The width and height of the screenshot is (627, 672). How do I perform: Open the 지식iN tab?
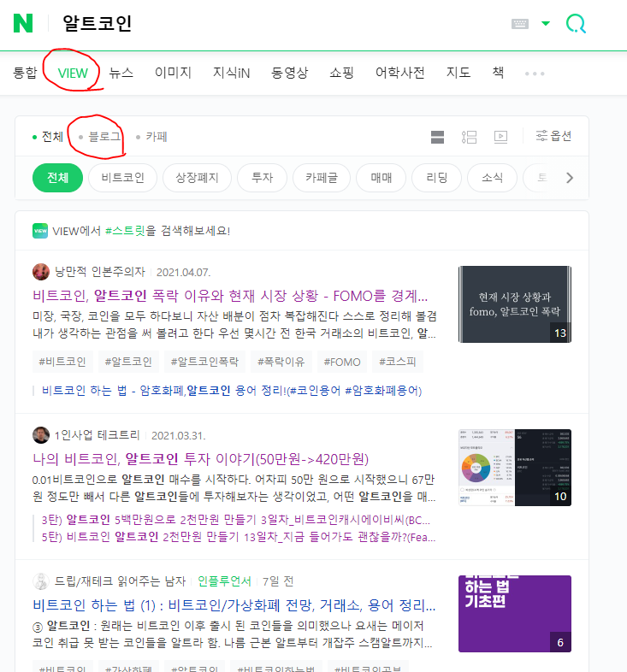point(231,73)
